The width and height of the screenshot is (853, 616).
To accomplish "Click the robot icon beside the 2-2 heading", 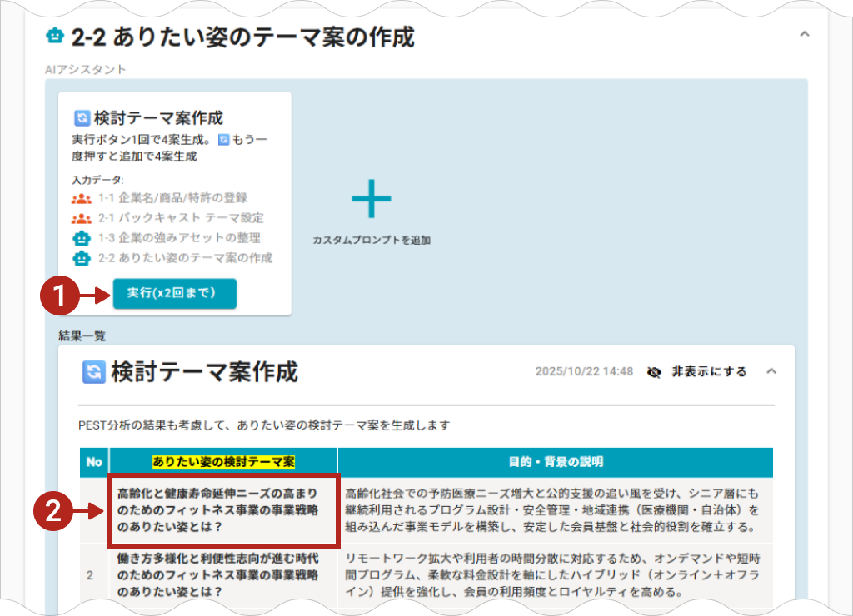I will 55,37.
